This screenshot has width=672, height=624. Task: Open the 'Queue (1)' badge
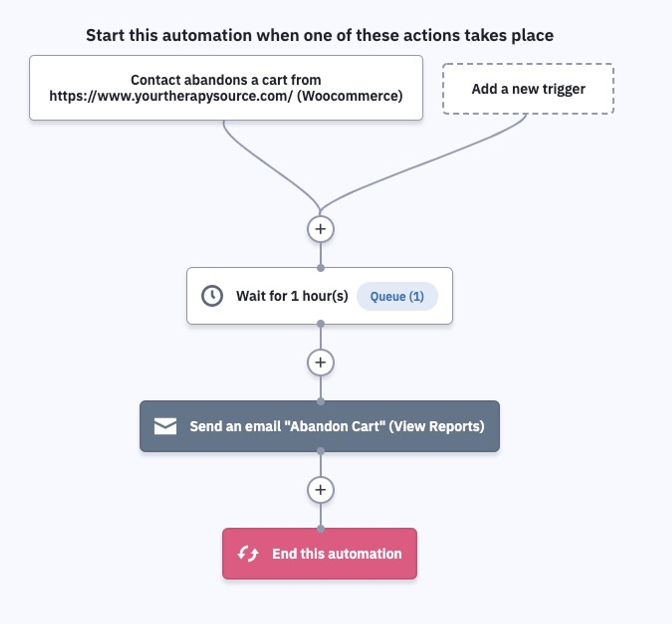point(397,296)
